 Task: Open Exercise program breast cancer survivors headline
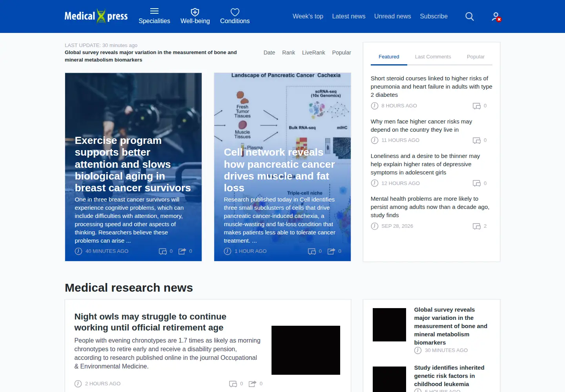(133, 164)
